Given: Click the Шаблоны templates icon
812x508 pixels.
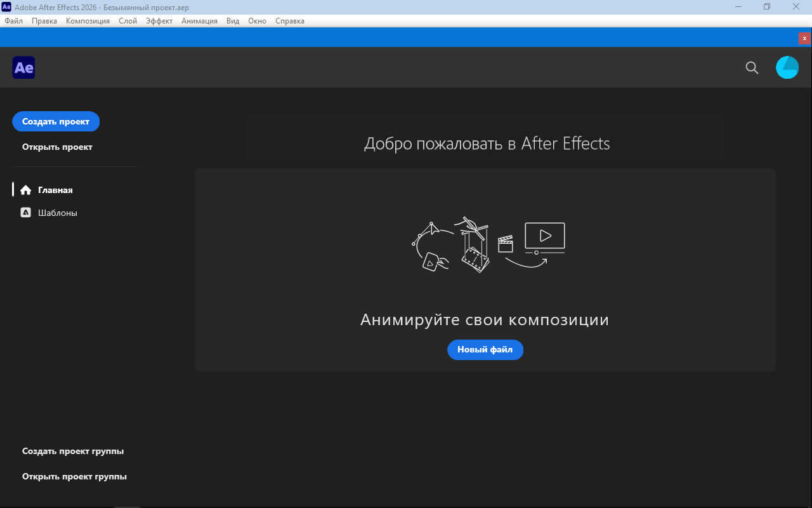Looking at the screenshot, I should (x=25, y=213).
